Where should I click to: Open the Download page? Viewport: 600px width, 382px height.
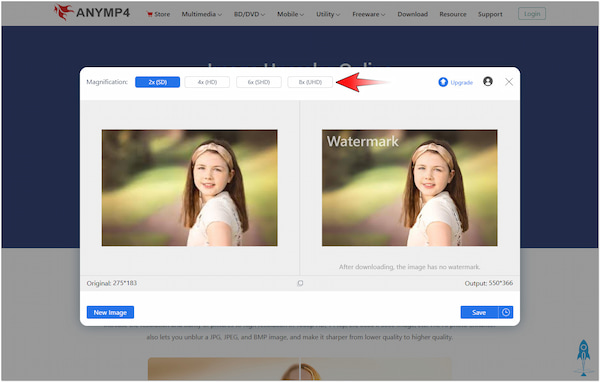412,14
